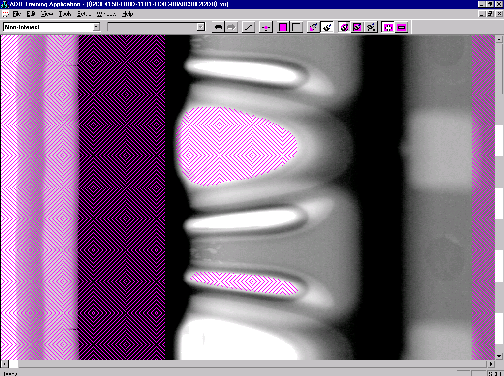Select the magenta point marker tool

click(x=266, y=27)
